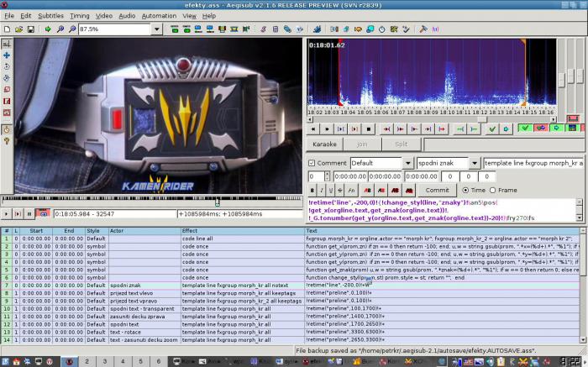The height and width of the screenshot is (367, 588).
Task: Click the audio horizontal scrollbar thumb
Action: click(x=482, y=119)
